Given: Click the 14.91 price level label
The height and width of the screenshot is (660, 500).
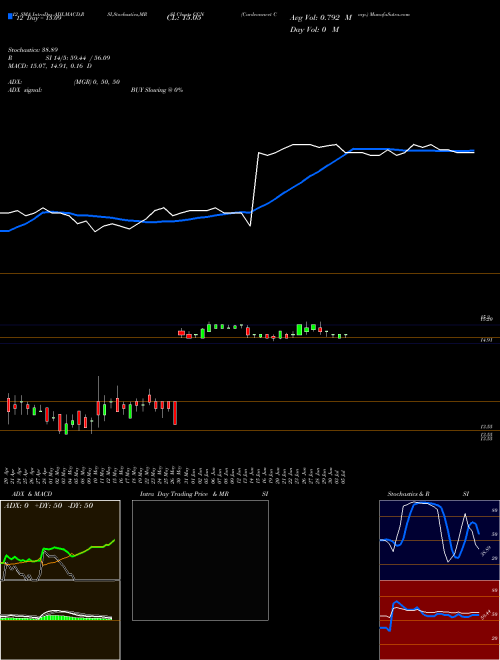Looking at the screenshot, I should coord(487,340).
